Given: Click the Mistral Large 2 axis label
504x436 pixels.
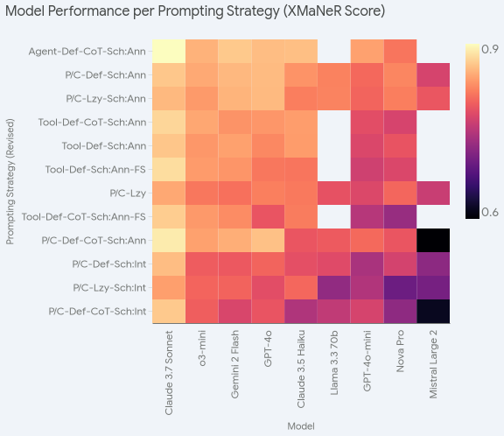Looking at the screenshot, I should 433,364.
